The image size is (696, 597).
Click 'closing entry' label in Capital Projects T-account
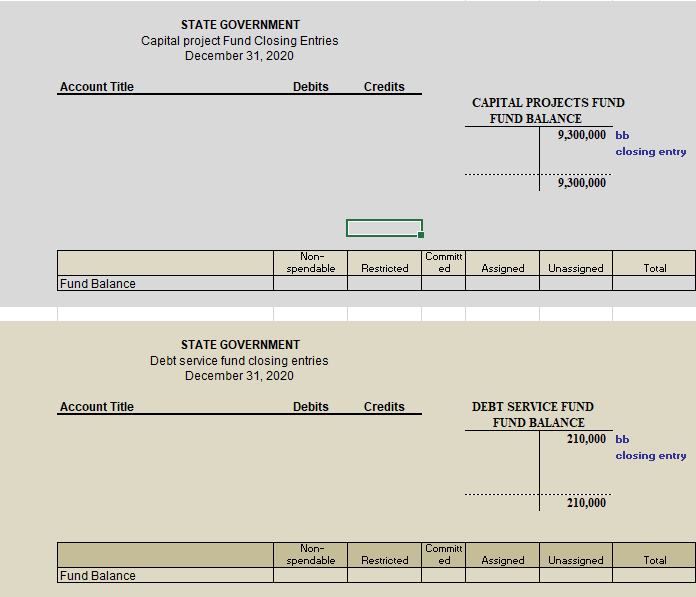(x=651, y=152)
